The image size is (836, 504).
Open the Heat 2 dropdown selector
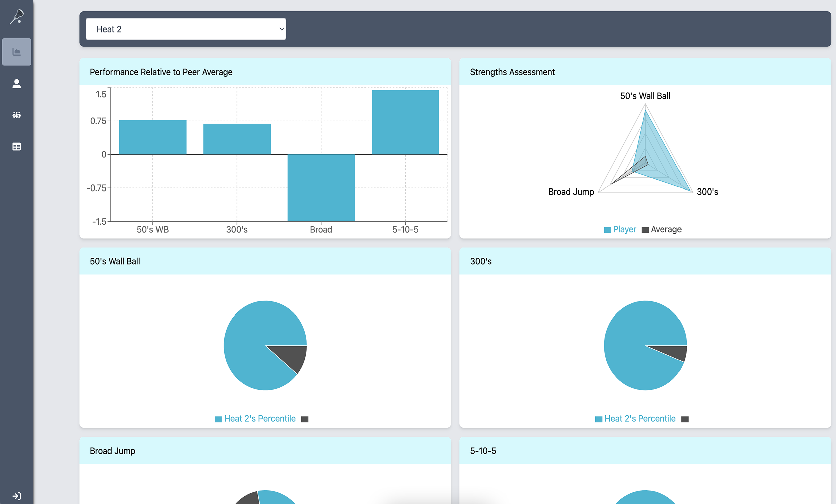click(186, 29)
